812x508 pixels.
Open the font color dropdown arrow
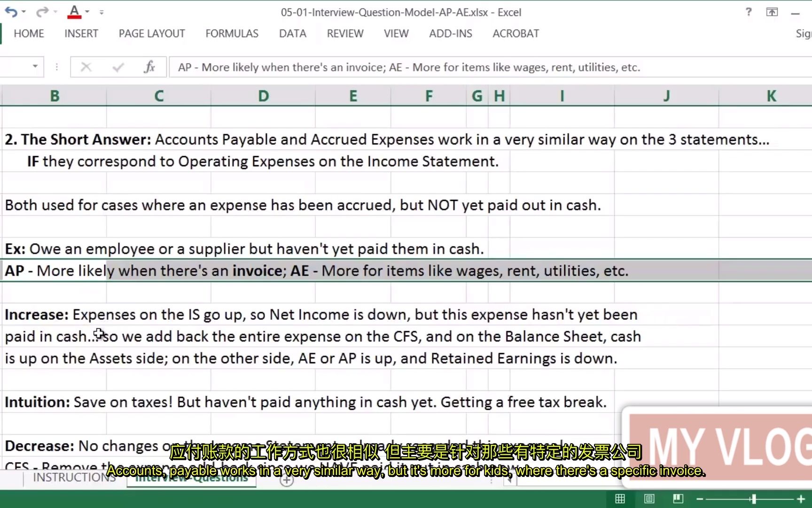[87, 12]
